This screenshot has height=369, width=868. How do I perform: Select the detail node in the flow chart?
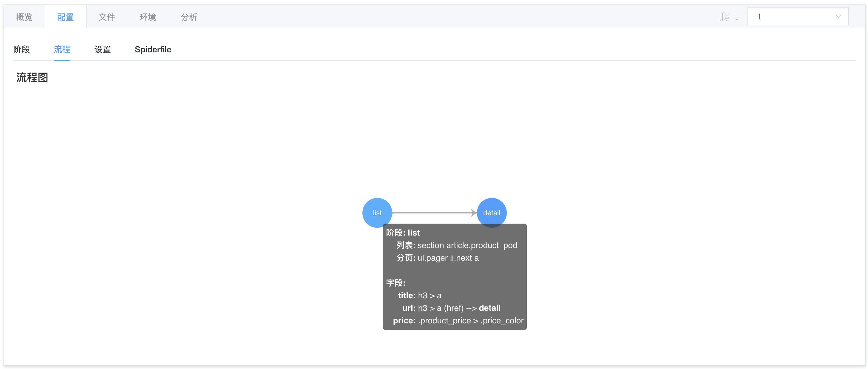click(x=492, y=213)
